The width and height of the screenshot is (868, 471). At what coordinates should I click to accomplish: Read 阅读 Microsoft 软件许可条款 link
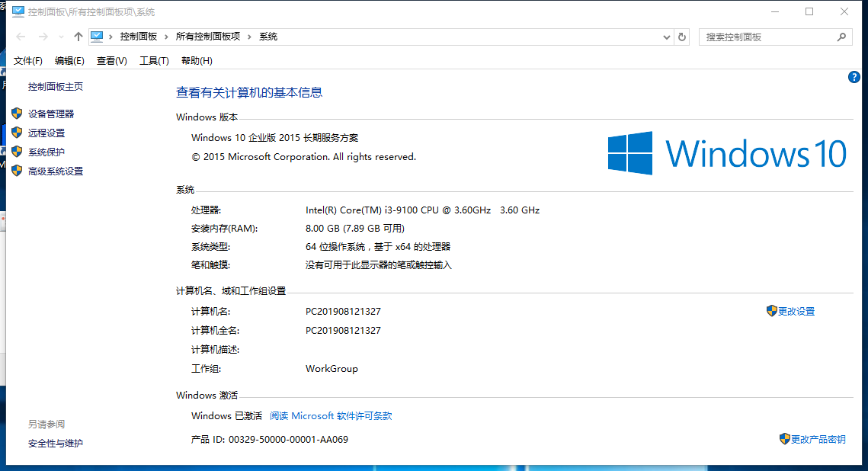pyautogui.click(x=331, y=416)
